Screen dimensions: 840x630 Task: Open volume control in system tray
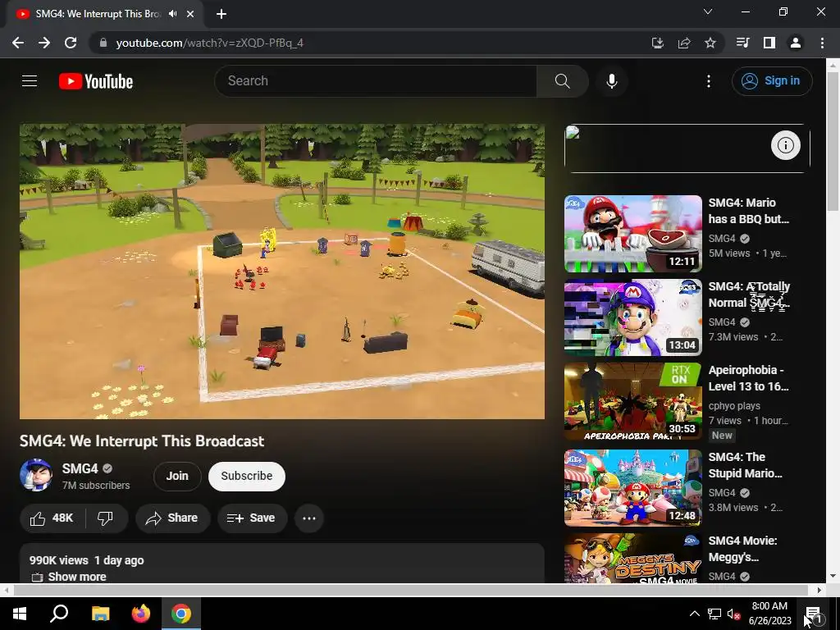[733, 614]
